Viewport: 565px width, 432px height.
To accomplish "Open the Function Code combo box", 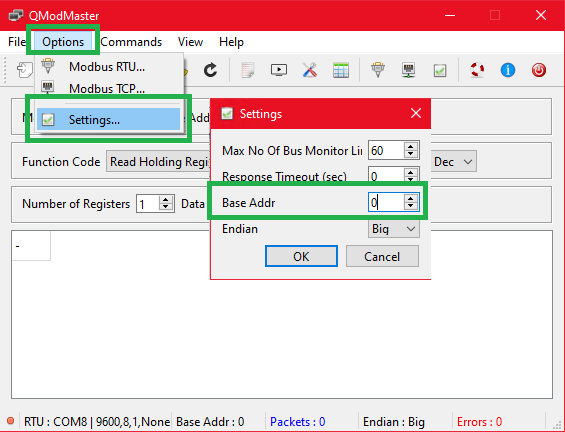I will click(x=158, y=161).
